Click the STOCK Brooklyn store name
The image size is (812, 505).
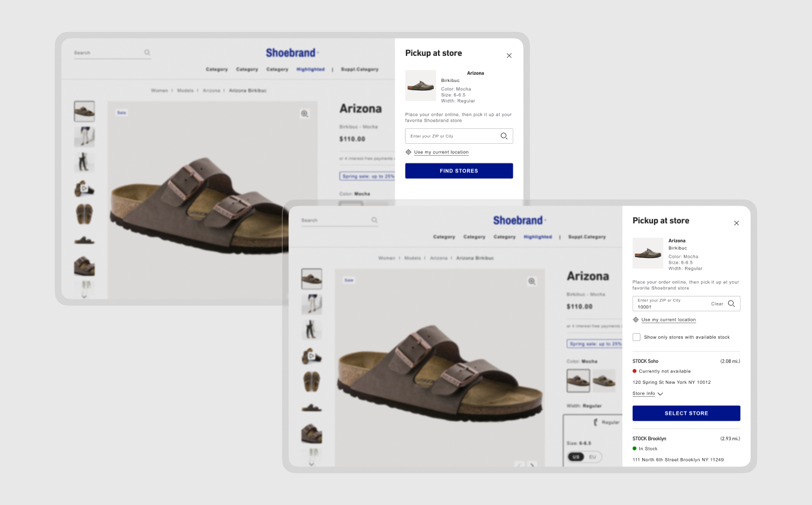coord(649,438)
